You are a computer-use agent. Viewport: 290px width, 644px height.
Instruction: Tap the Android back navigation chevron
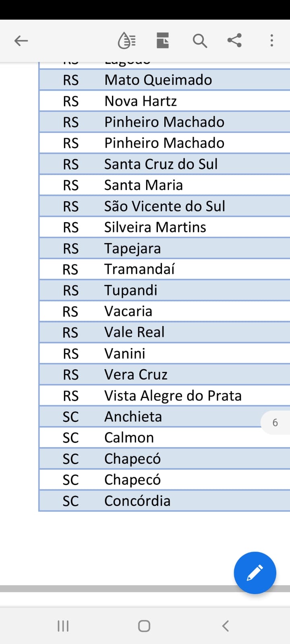tap(226, 626)
